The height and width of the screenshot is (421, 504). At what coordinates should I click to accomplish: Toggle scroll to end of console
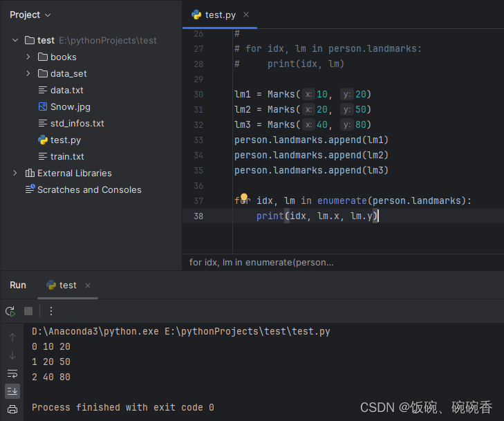[x=12, y=391]
